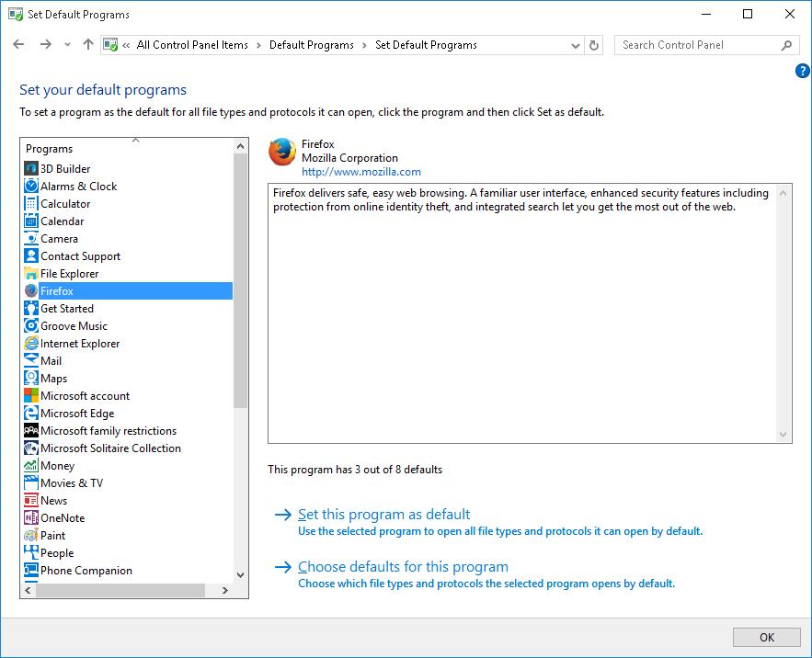Image resolution: width=812 pixels, height=658 pixels.
Task: Go back to previous page
Action: 18,44
